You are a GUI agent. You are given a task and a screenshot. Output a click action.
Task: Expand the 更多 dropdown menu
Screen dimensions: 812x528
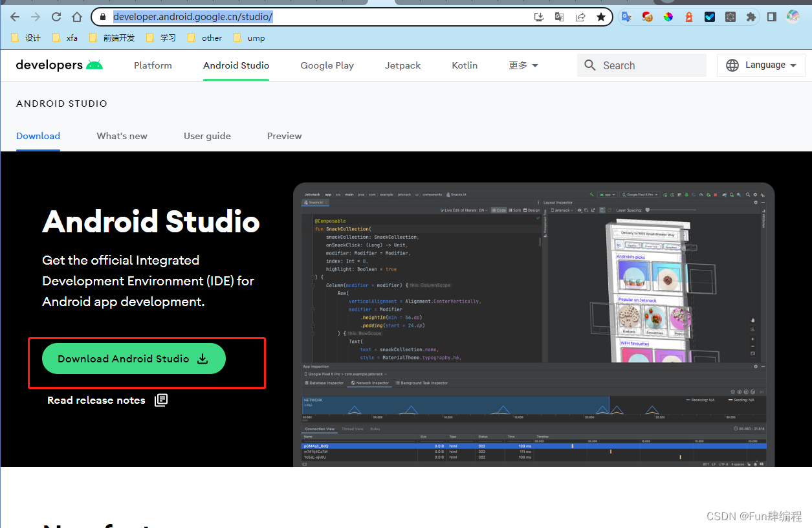(523, 65)
